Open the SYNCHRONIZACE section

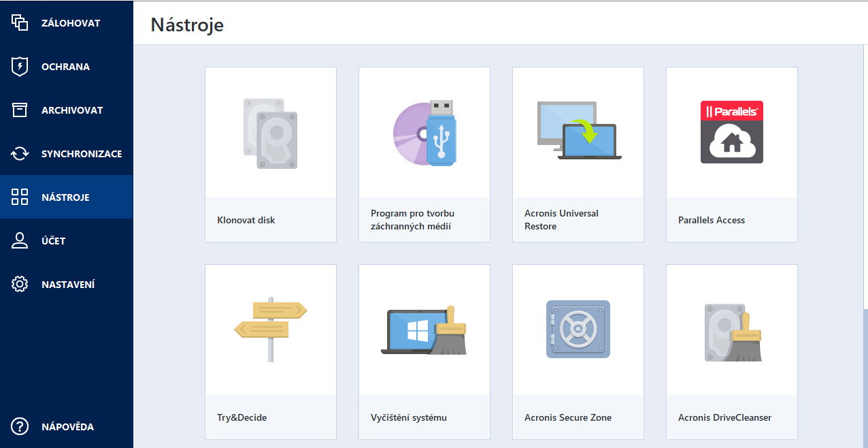point(82,154)
